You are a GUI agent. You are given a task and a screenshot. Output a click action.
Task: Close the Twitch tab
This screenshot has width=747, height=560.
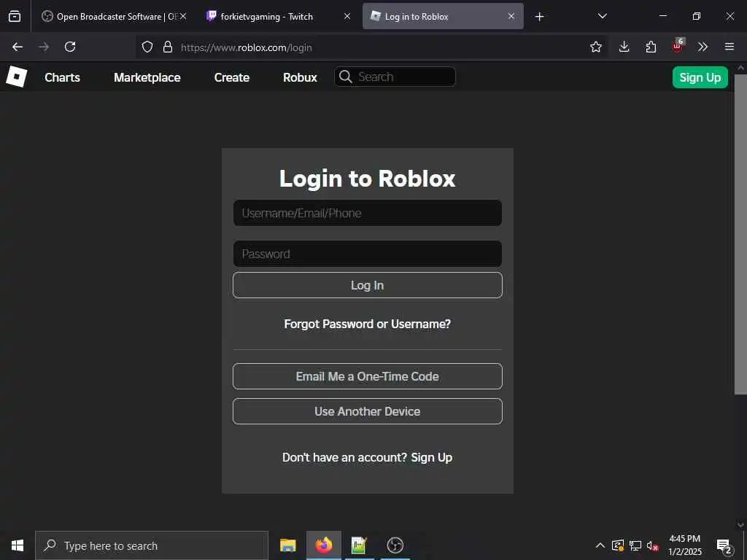pyautogui.click(x=347, y=16)
